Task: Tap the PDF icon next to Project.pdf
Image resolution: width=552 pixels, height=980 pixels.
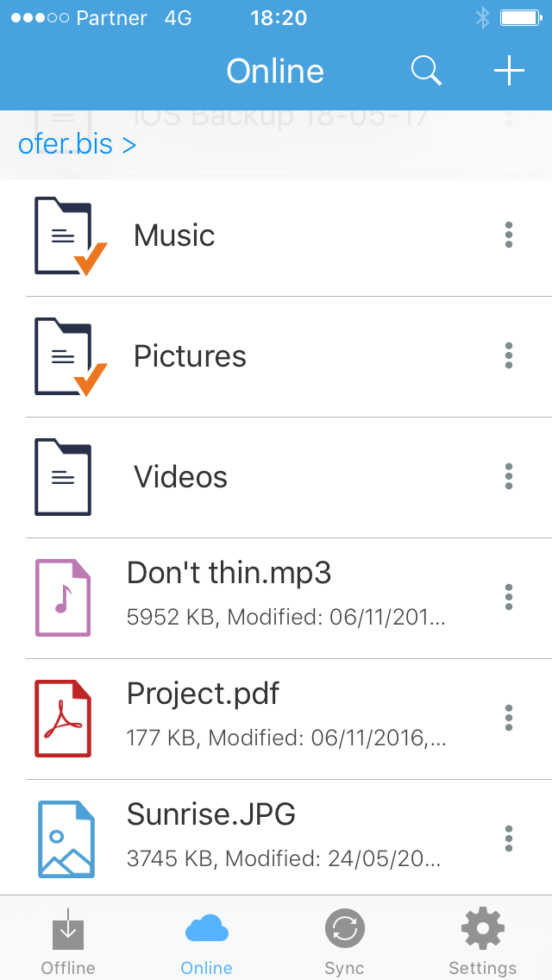Action: click(63, 718)
